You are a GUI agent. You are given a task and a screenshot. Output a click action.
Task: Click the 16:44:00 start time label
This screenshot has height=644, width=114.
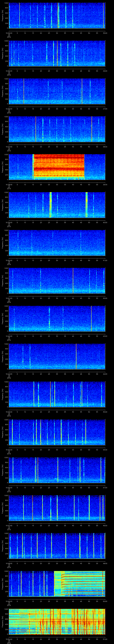pos(9,412)
